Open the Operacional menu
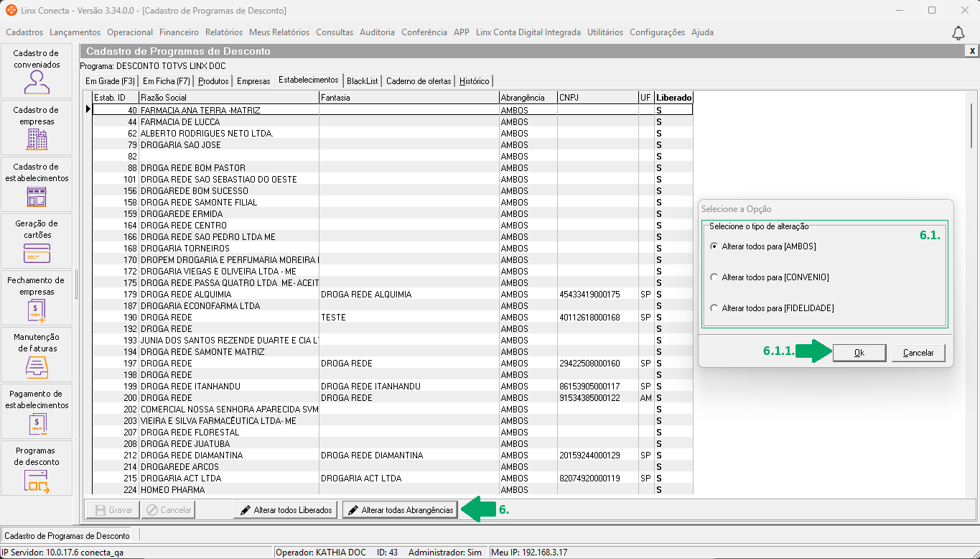This screenshot has height=559, width=980. [x=130, y=32]
